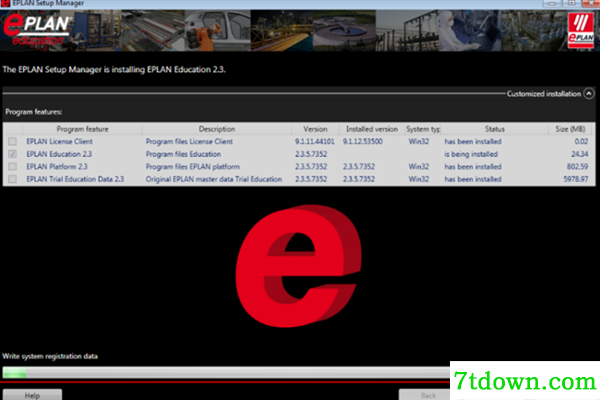Minimize the EPLAN Setup Manager window

point(553,3)
